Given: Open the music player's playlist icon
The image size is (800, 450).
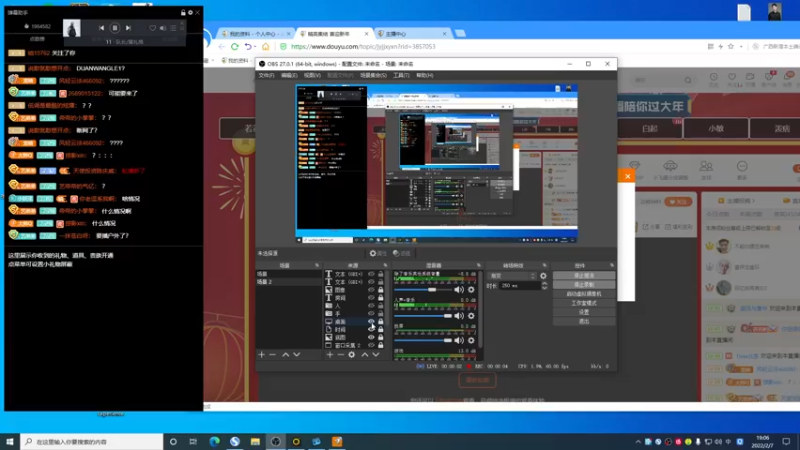Looking at the screenshot, I should tap(173, 28).
